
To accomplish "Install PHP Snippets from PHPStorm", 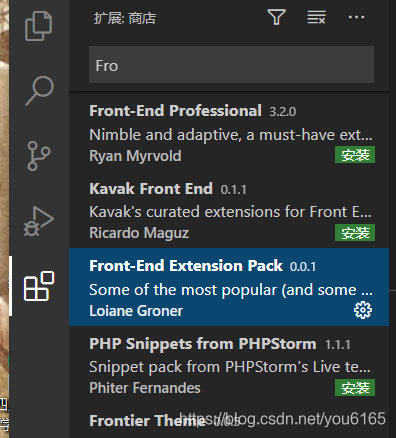I will pyautogui.click(x=355, y=388).
